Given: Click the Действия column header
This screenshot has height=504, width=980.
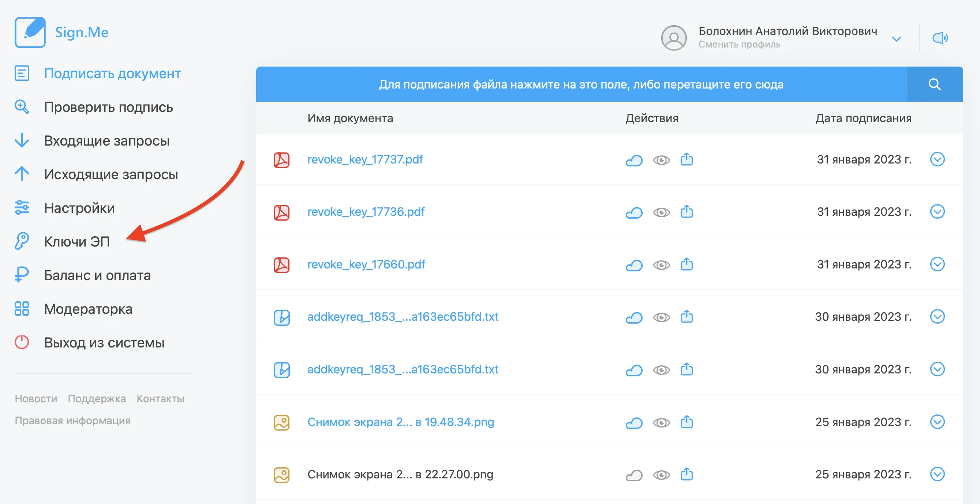Looking at the screenshot, I should [x=652, y=118].
